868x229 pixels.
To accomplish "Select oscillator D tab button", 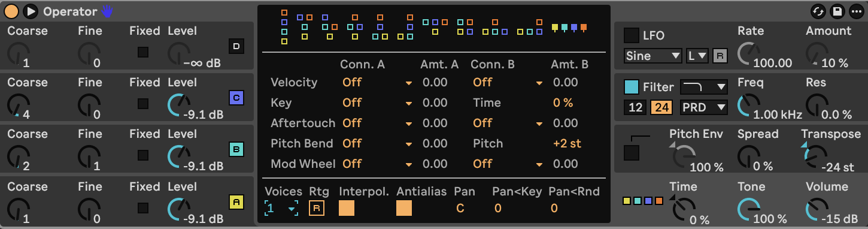I will tap(236, 46).
